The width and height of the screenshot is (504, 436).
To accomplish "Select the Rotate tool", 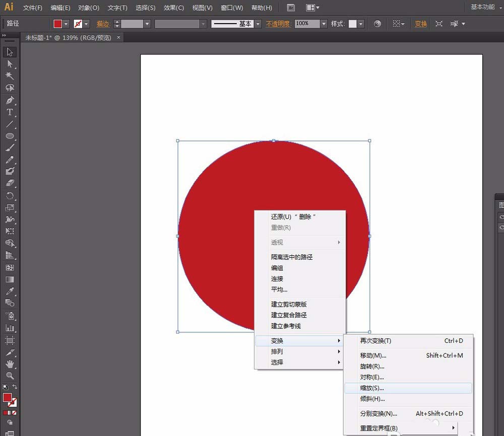I will click(x=10, y=195).
